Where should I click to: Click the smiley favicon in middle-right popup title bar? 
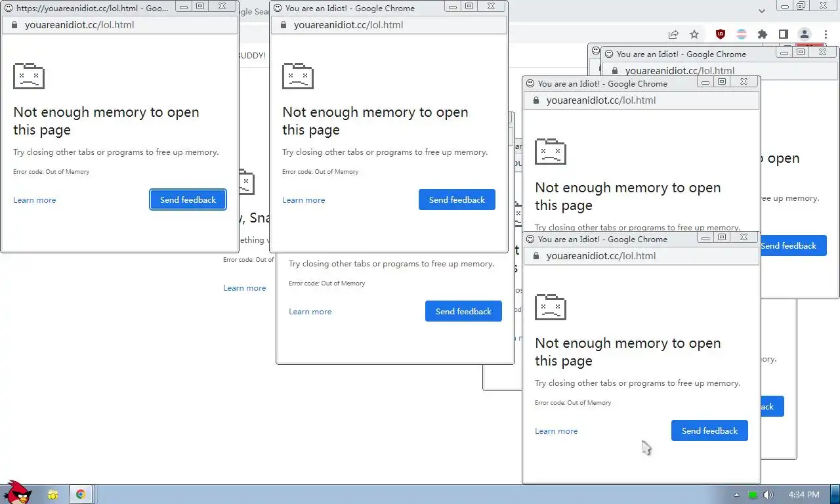coord(530,83)
